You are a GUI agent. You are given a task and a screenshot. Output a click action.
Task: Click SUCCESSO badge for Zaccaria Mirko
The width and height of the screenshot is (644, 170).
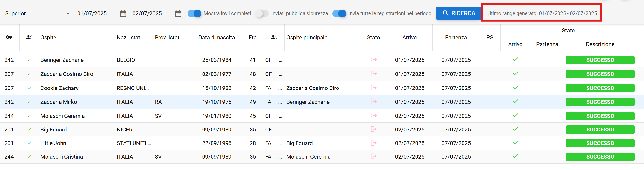click(x=600, y=102)
